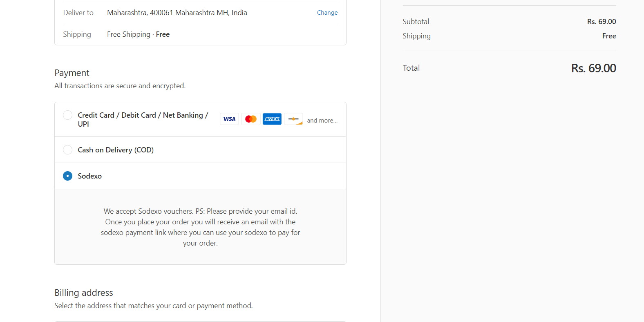Click the 'Credit Card / Debit Card / Net Banking' label
Viewport: 644px width, 322px height.
pos(143,115)
